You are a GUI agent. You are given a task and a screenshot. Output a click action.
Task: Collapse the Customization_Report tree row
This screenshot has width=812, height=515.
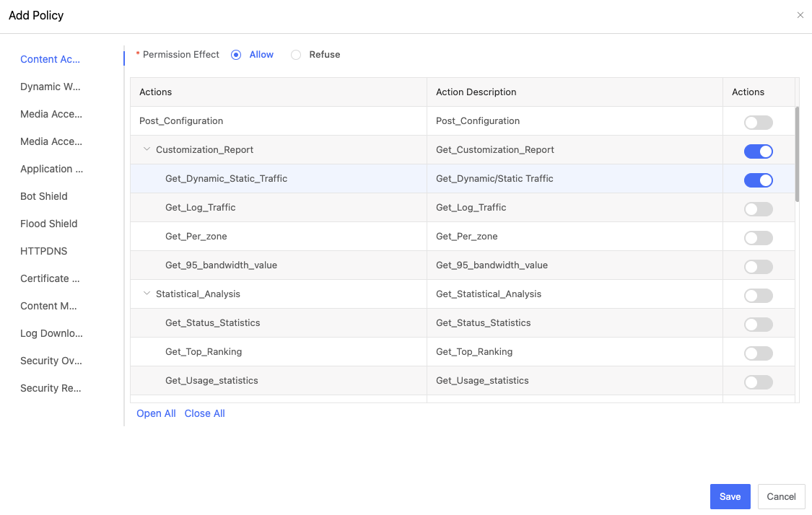coord(147,150)
